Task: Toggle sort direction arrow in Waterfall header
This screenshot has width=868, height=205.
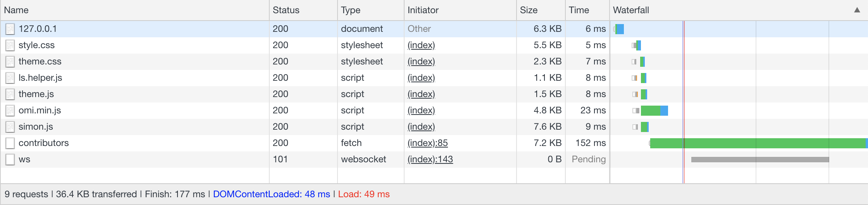Action: click(x=857, y=10)
